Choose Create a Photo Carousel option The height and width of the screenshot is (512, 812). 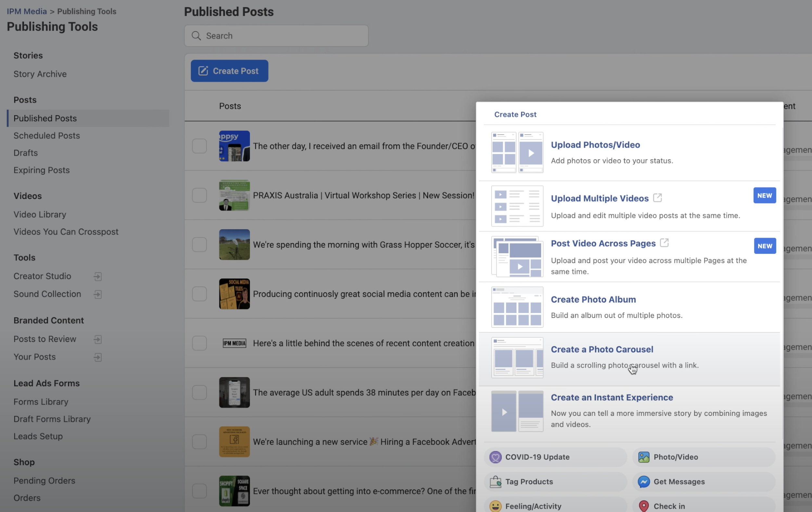pos(602,349)
